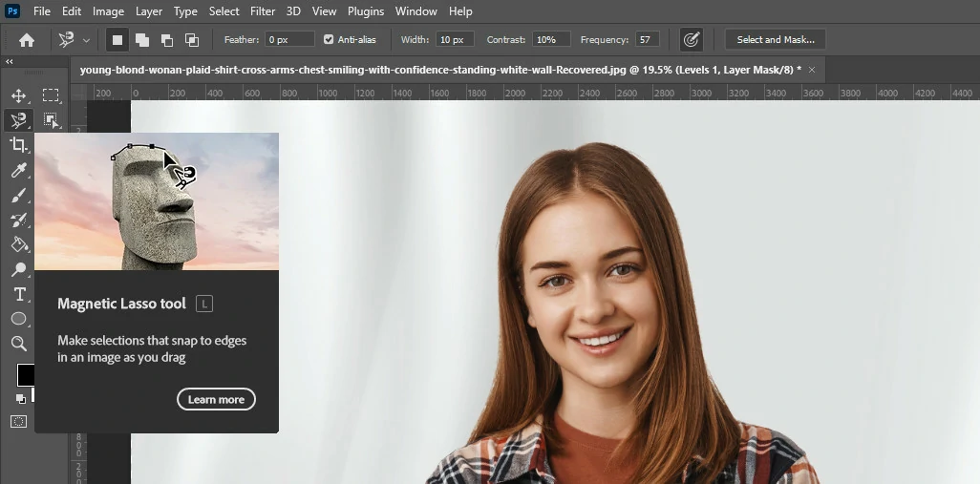The width and height of the screenshot is (980, 484).
Task: Open the Filter menu
Action: coord(263,11)
